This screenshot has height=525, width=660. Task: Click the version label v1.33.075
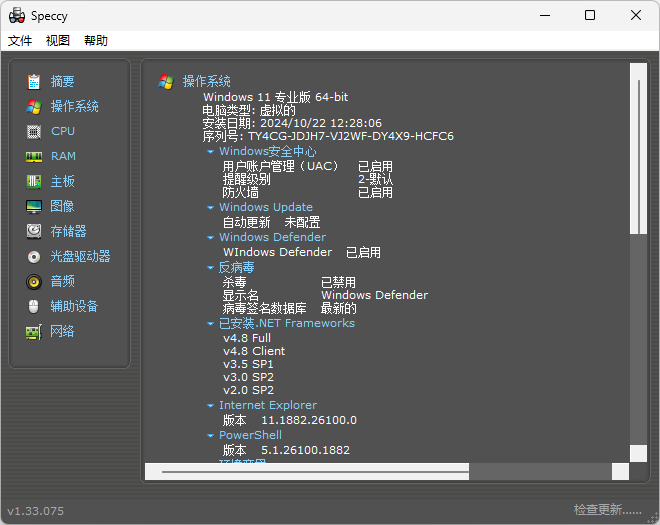click(x=35, y=511)
